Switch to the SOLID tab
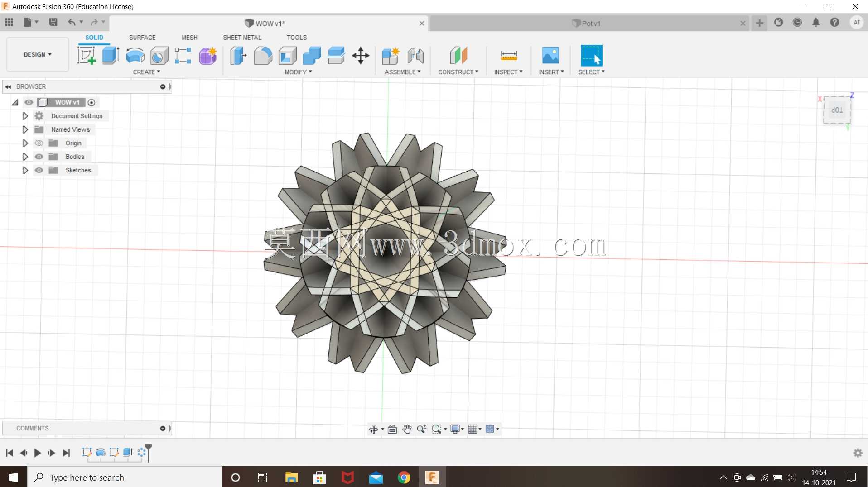 [94, 38]
